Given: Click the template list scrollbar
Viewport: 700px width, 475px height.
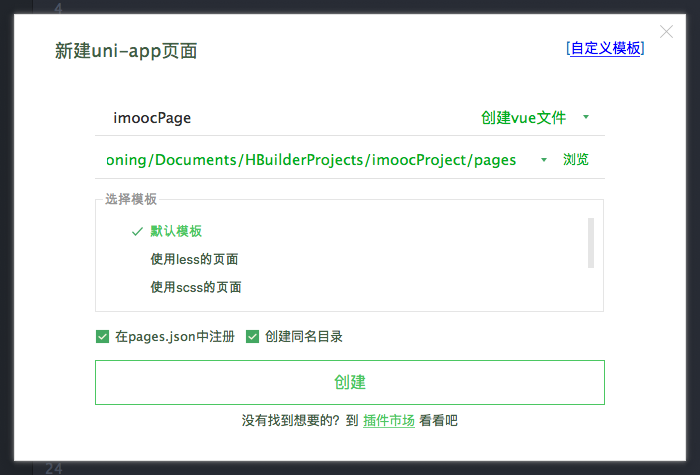Looking at the screenshot, I should click(x=591, y=242).
